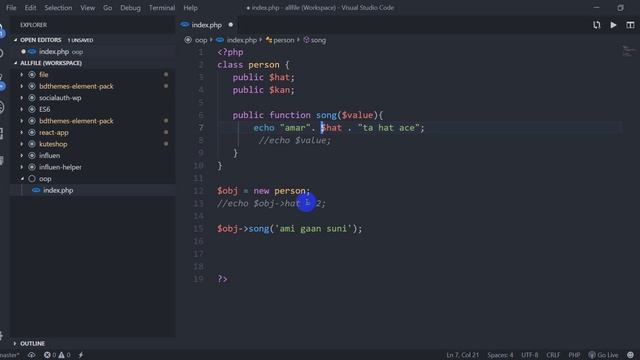Click the minimap at editor's right edge

pyautogui.click(x=628, y=52)
